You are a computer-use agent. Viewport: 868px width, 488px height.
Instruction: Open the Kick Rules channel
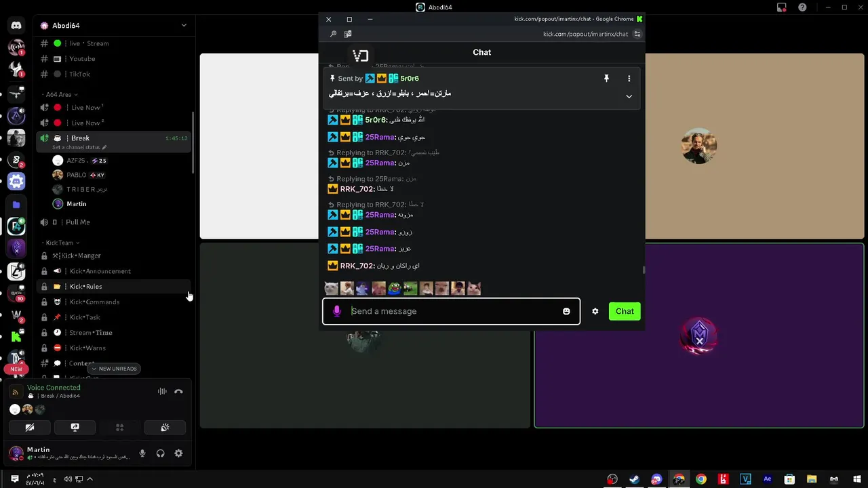click(x=113, y=287)
